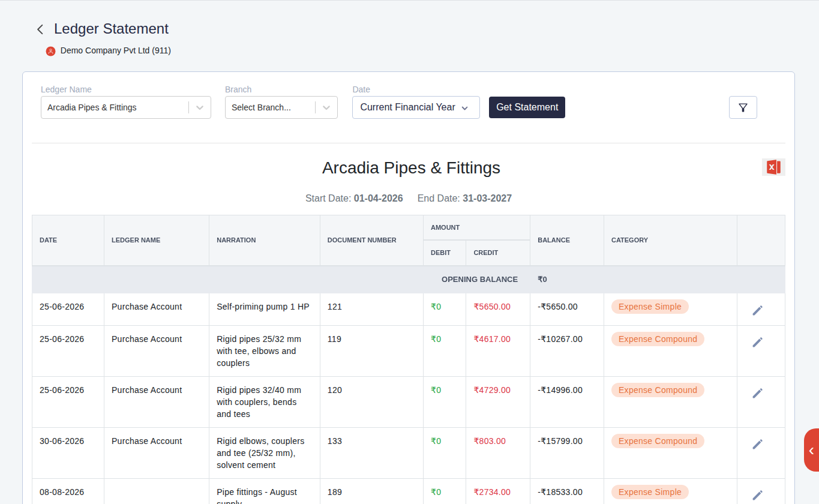Click the red company avatar icon
The image size is (819, 504).
[x=51, y=51]
